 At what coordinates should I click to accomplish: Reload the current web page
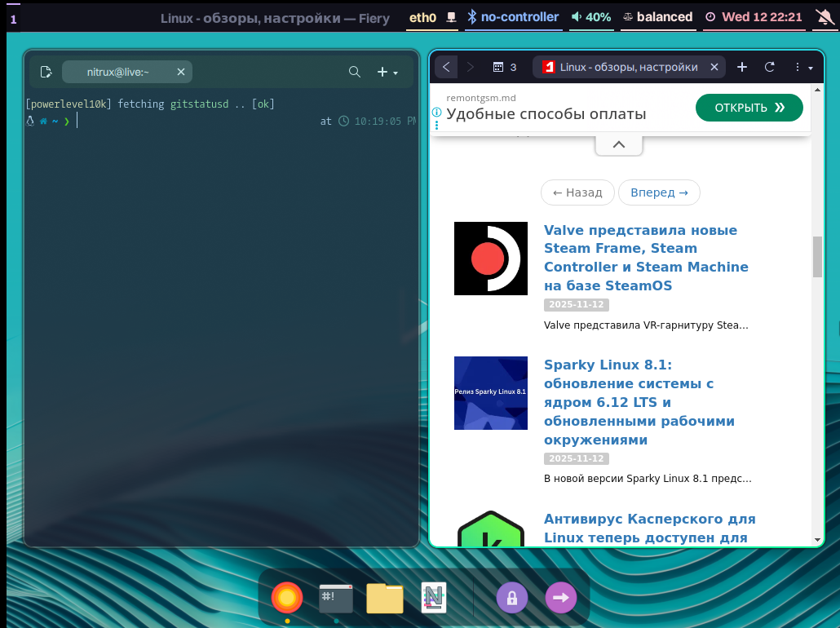(x=770, y=67)
